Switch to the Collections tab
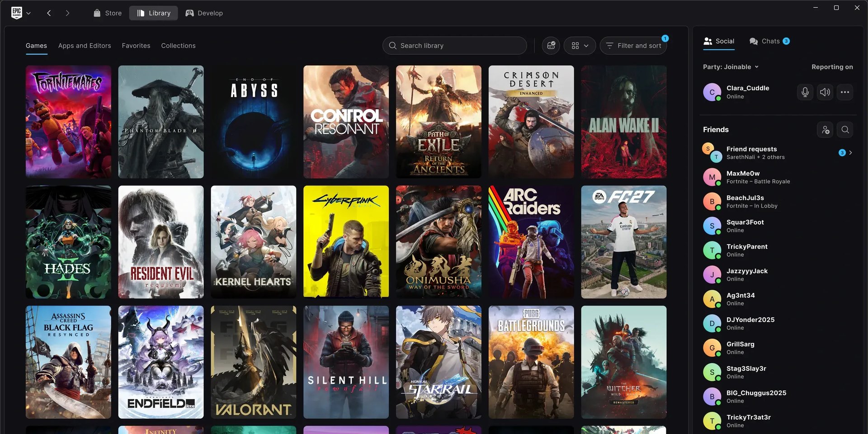Viewport: 868px width, 434px height. [179, 46]
